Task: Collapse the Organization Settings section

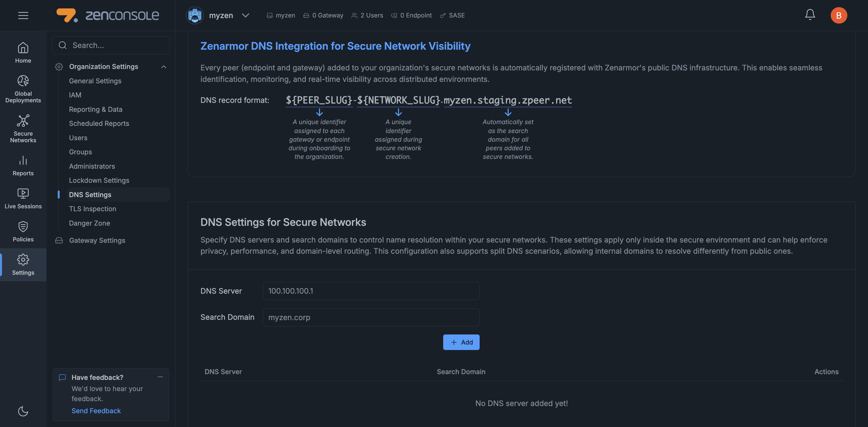Action: point(164,66)
